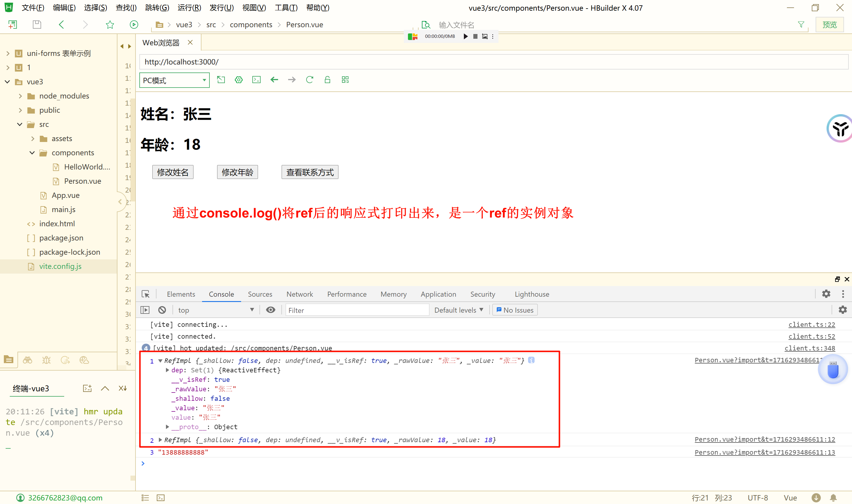Click the QR code grid icon

coord(345,80)
